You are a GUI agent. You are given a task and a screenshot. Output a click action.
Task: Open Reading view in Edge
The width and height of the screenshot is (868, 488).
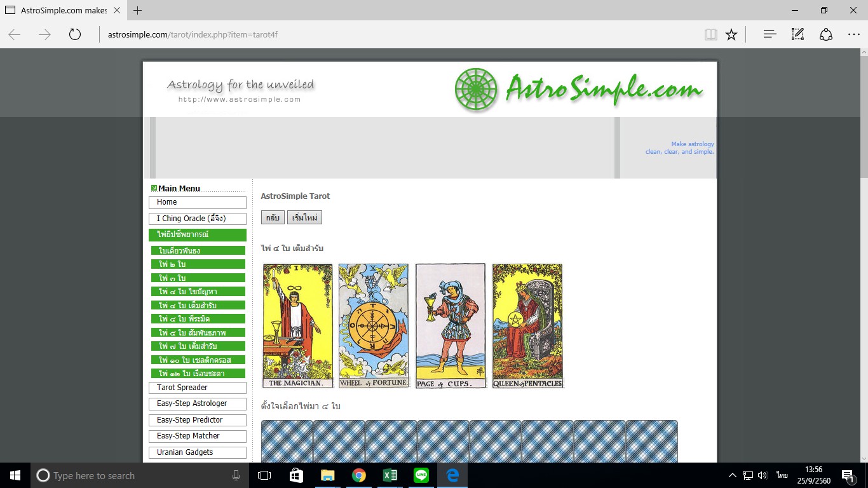[x=711, y=34]
